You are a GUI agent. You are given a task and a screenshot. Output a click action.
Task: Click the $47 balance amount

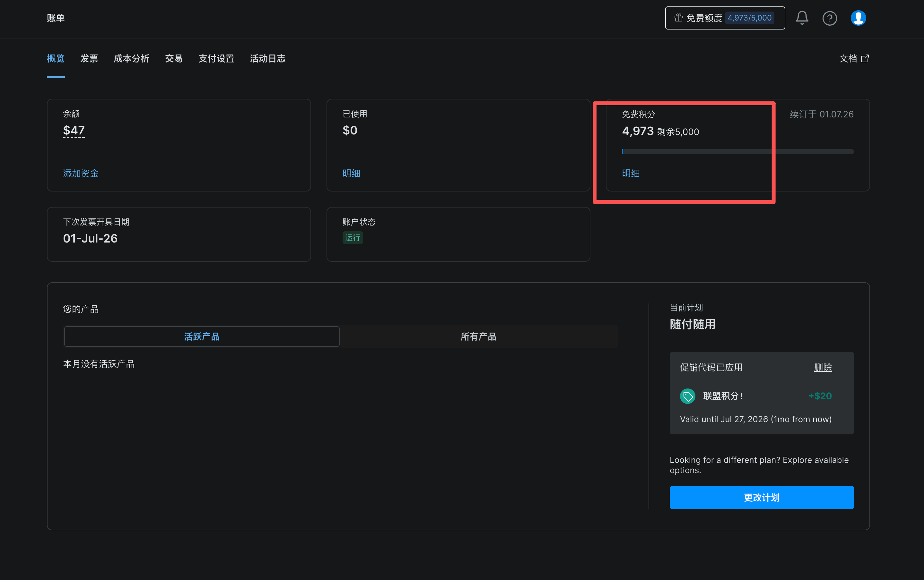pos(74,130)
